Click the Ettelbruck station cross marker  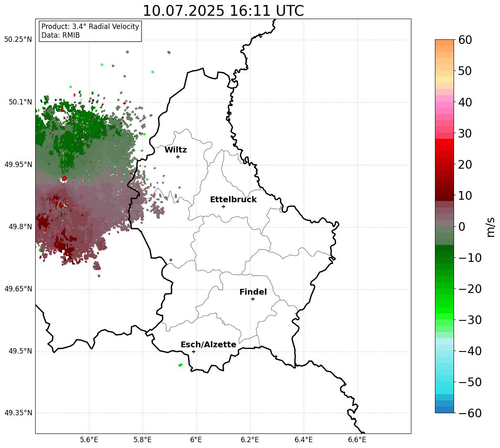pos(223,206)
